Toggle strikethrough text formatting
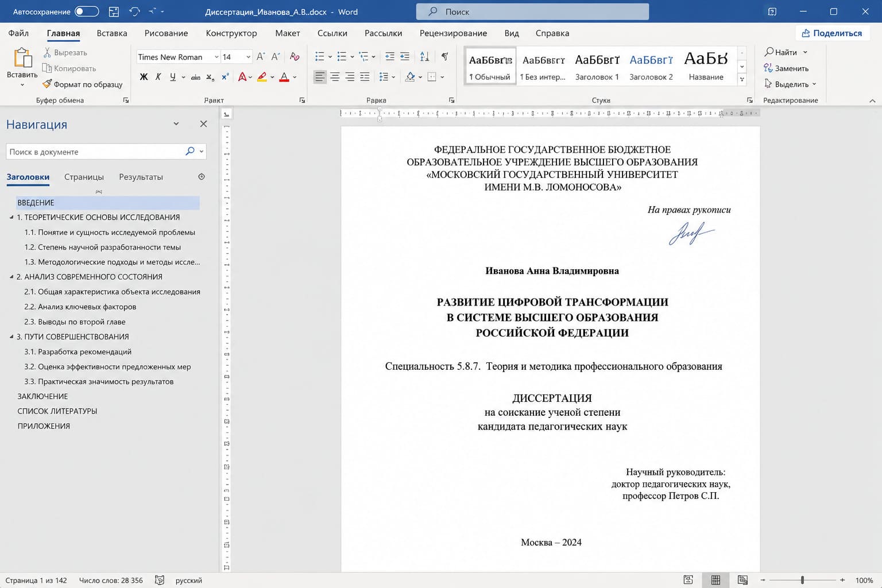This screenshot has height=588, width=882. click(195, 77)
